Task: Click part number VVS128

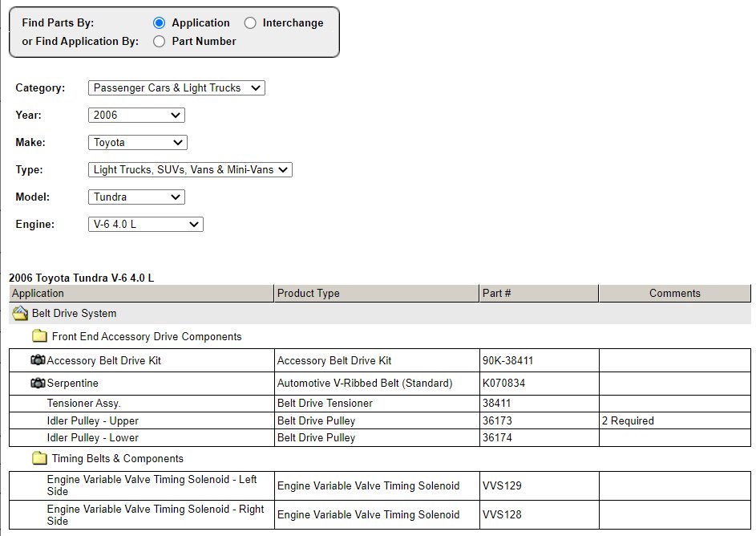Action: click(x=502, y=515)
